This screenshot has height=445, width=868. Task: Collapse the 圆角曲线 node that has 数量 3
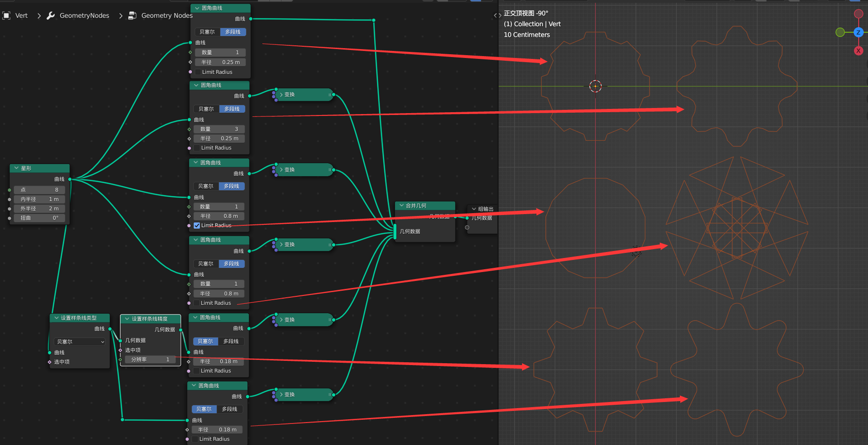(x=196, y=85)
